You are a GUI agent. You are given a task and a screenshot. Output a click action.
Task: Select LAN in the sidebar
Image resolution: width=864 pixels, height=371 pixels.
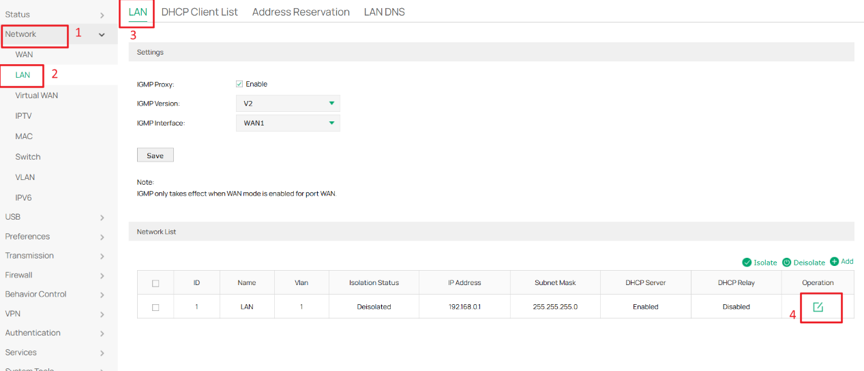(23, 75)
